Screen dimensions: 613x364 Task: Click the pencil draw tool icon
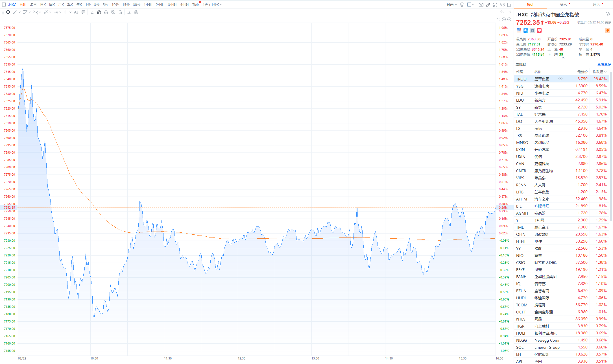click(x=488, y=5)
